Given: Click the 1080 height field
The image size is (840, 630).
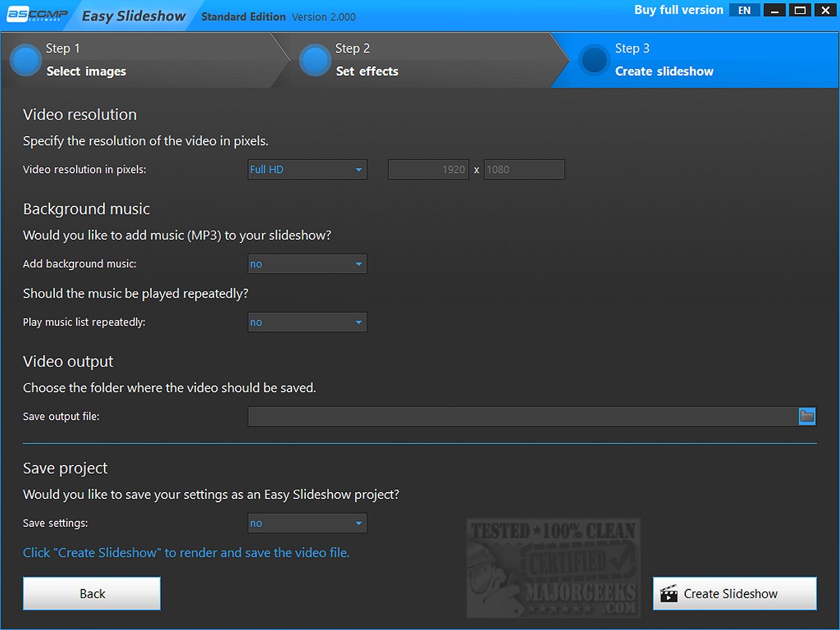Looking at the screenshot, I should coord(524,169).
